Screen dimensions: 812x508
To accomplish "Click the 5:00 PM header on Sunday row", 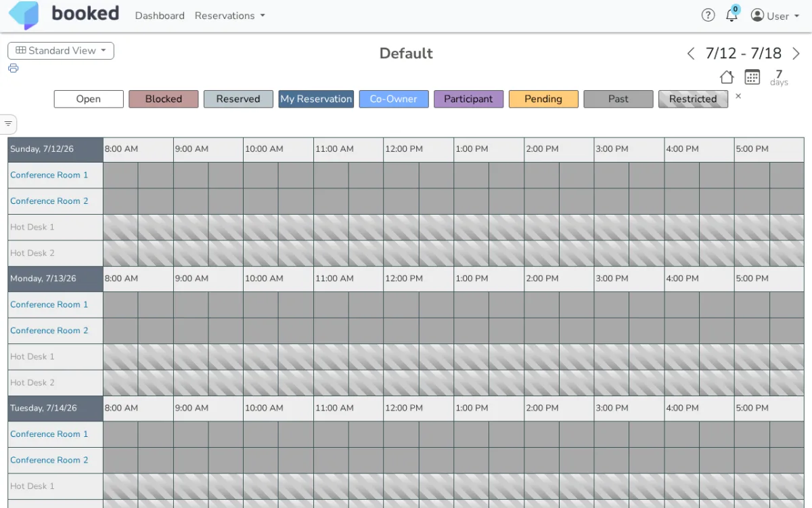I will pyautogui.click(x=769, y=150).
